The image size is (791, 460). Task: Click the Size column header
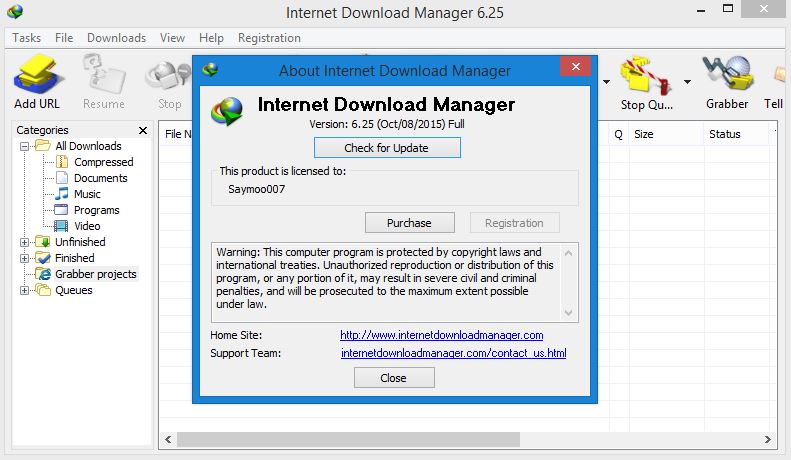pos(666,134)
